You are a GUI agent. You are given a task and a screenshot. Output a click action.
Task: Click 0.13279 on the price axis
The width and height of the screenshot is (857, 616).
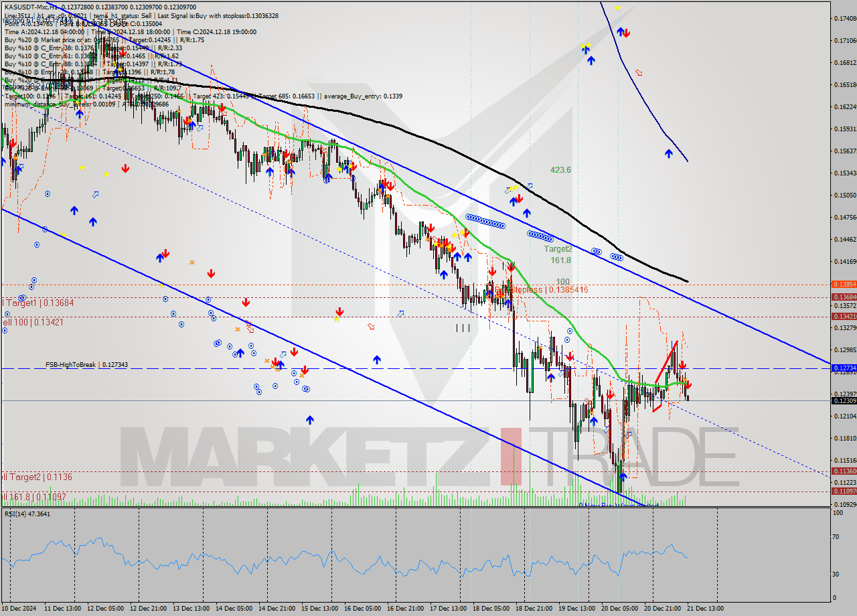844,327
